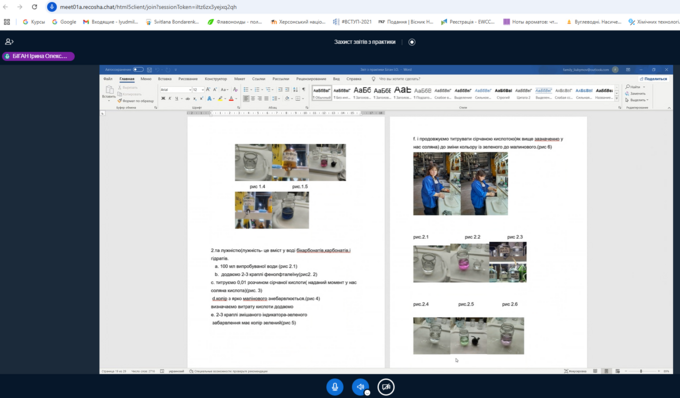Screen dimensions: 680x398
Task: Open the Google bookmark link
Action: coord(64,22)
